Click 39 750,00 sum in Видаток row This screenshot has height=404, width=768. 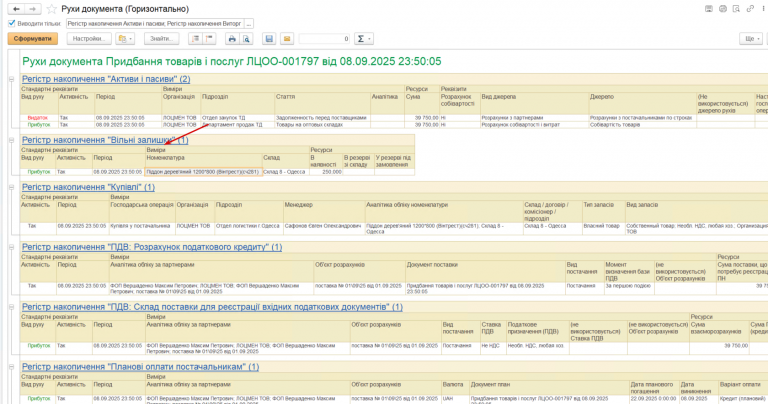pyautogui.click(x=422, y=118)
